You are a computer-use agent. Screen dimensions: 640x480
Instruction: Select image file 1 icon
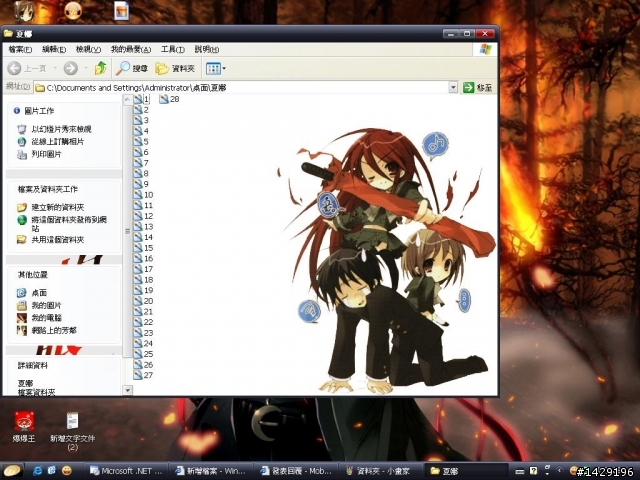pyautogui.click(x=138, y=99)
